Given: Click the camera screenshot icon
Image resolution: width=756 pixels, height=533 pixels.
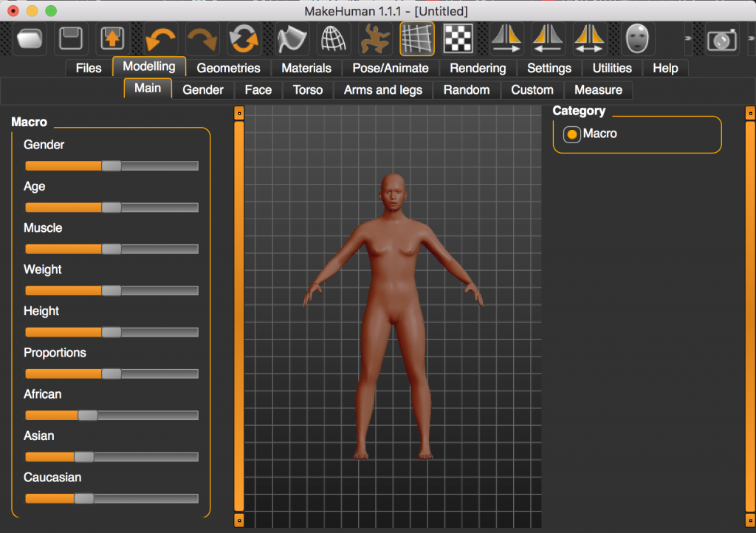Looking at the screenshot, I should click(721, 40).
